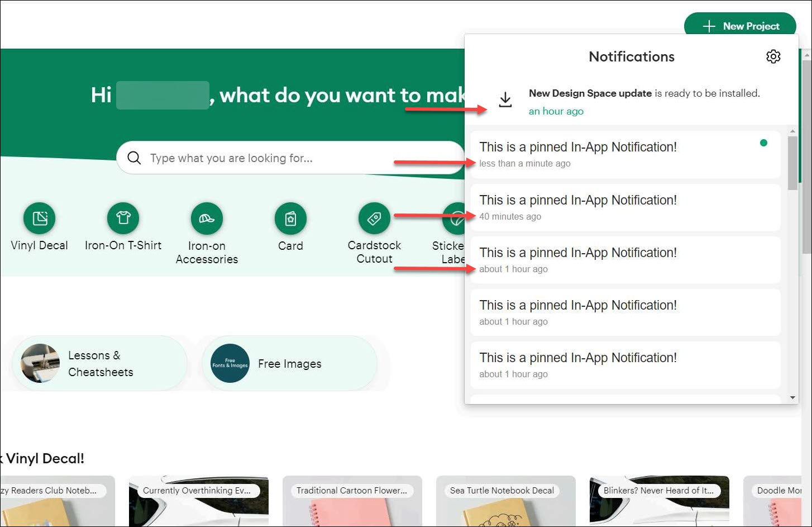
Task: Click the search magnifier icon
Action: click(134, 158)
